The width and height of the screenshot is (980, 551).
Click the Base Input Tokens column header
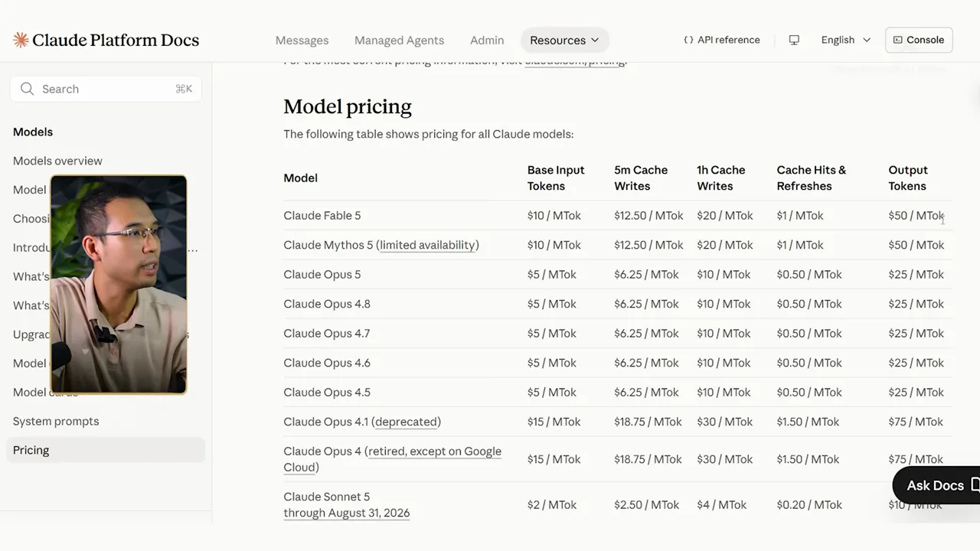556,178
